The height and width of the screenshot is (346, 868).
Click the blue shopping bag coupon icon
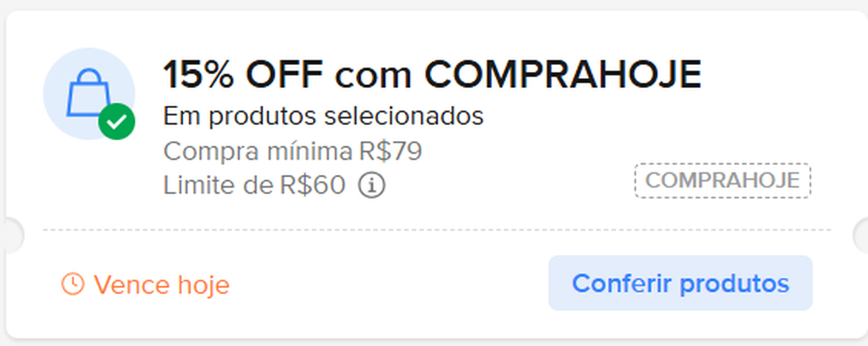point(87,91)
